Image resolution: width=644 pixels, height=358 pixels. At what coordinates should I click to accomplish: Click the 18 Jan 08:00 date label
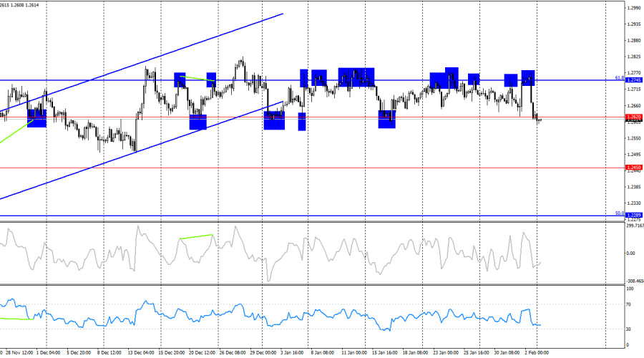click(416, 353)
